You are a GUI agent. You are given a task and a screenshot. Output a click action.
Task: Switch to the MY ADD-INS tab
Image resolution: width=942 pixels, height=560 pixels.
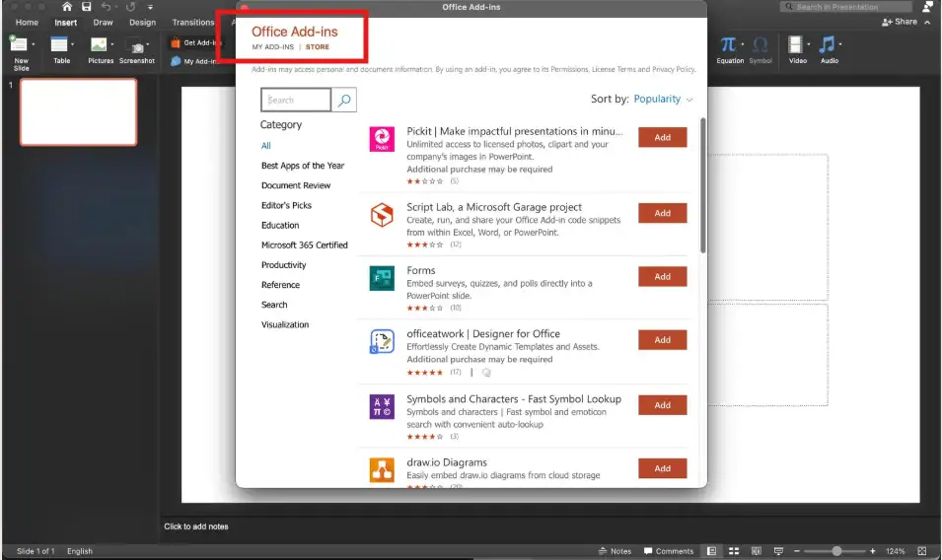click(x=272, y=47)
